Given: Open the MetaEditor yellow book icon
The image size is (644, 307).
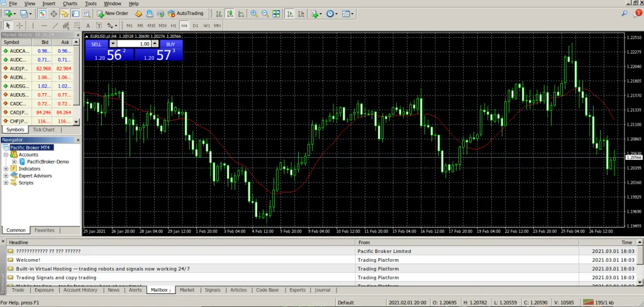Looking at the screenshot, I should tap(139, 14).
